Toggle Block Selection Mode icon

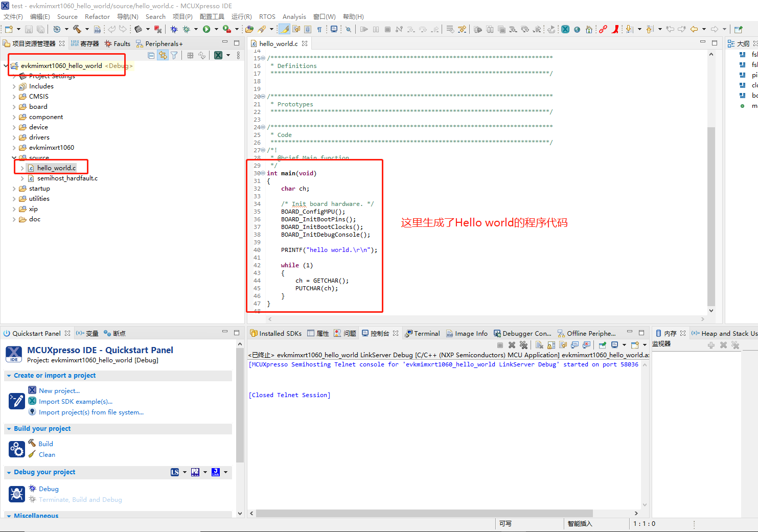[308, 29]
